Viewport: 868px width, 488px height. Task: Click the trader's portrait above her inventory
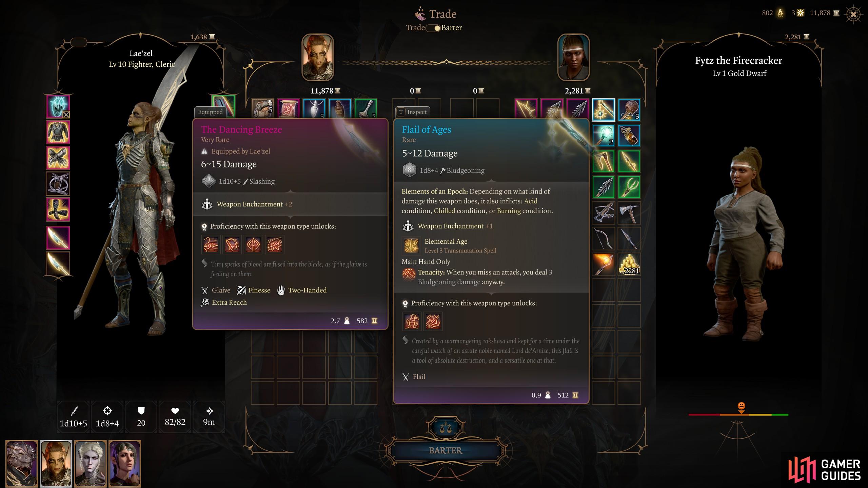(573, 57)
